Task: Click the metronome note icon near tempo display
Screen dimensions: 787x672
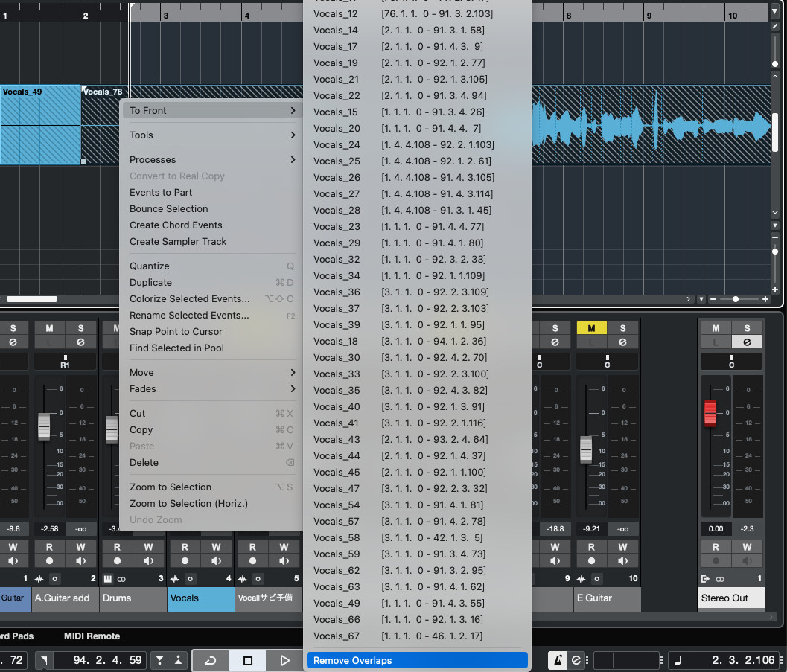Action: pyautogui.click(x=677, y=660)
